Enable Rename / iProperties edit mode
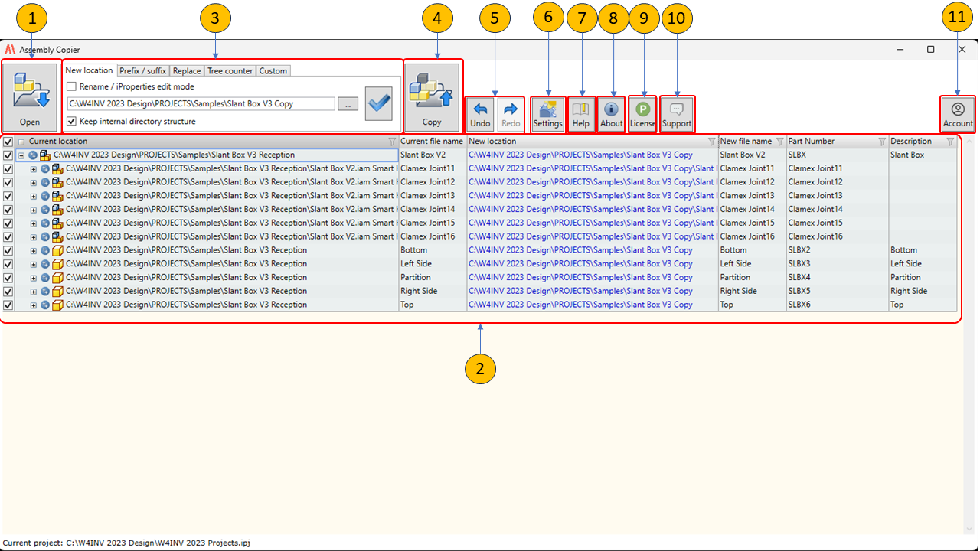Screen dimensions: 980x551 (x=71, y=86)
